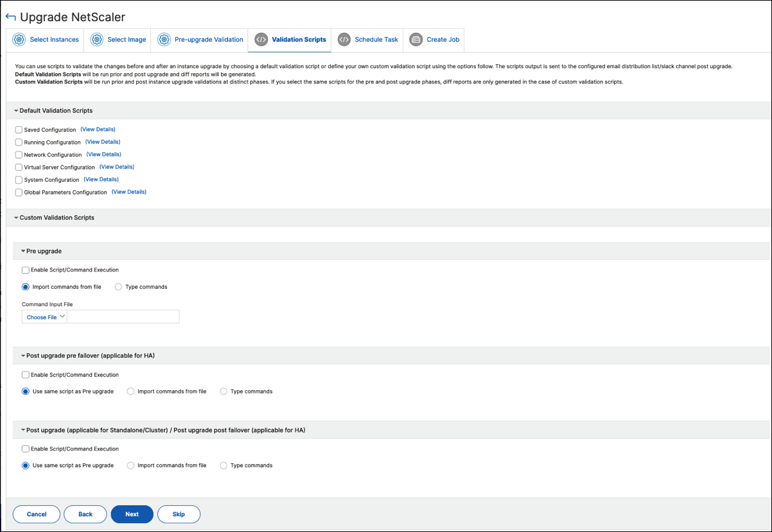Collapse Post upgrade Standalone/Cluster section
Image resolution: width=772 pixels, height=532 pixels.
click(x=23, y=430)
